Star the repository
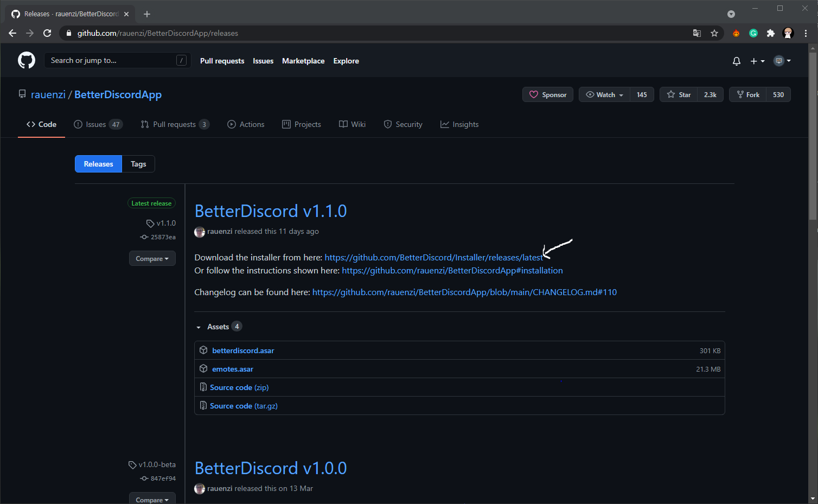818x504 pixels. [x=679, y=94]
